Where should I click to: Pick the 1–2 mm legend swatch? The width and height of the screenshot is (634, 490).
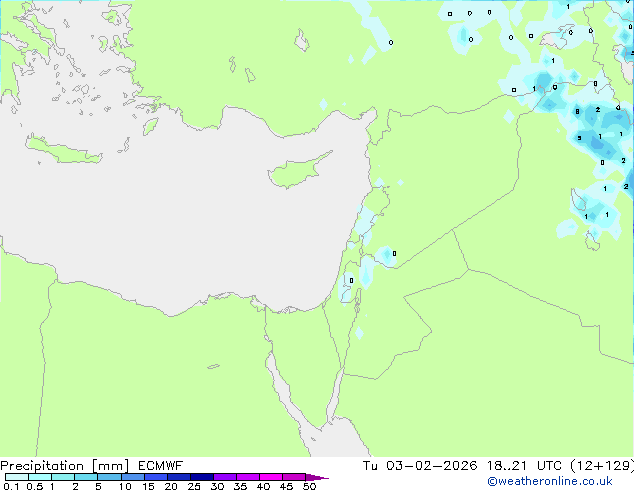63,477
